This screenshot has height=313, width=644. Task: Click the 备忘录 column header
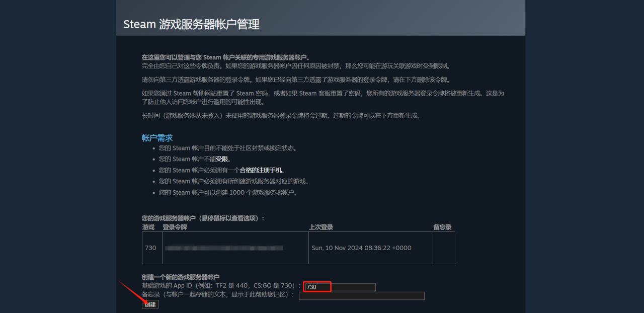click(x=442, y=227)
